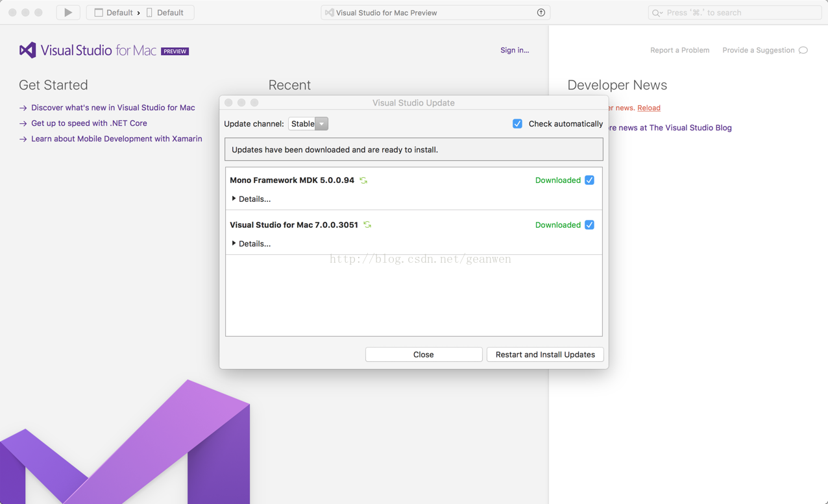Viewport: 828px width, 504px height.
Task: Open Learn about Mobile Development with Xamarin
Action: (117, 139)
